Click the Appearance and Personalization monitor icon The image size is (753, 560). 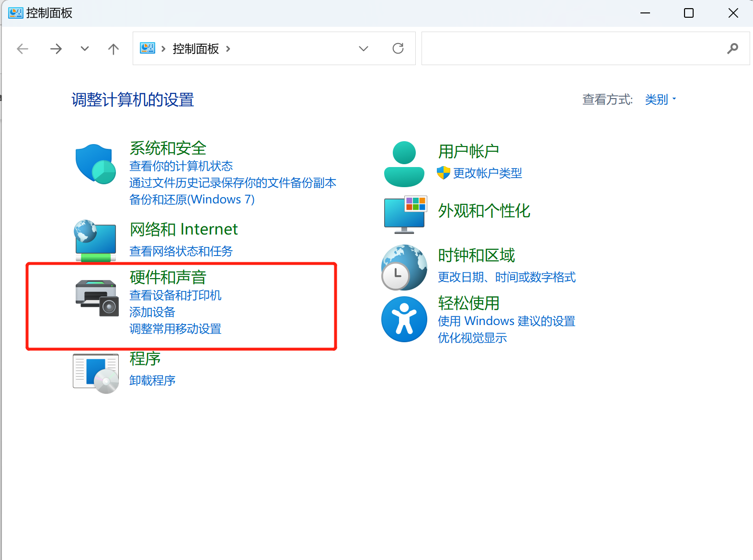click(405, 214)
